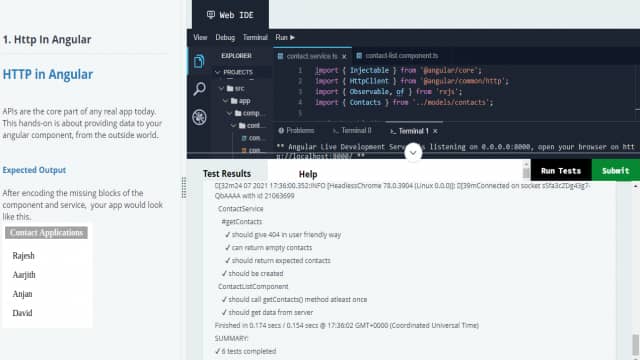
Task: Click the Problems tab warning icon
Action: click(281, 131)
